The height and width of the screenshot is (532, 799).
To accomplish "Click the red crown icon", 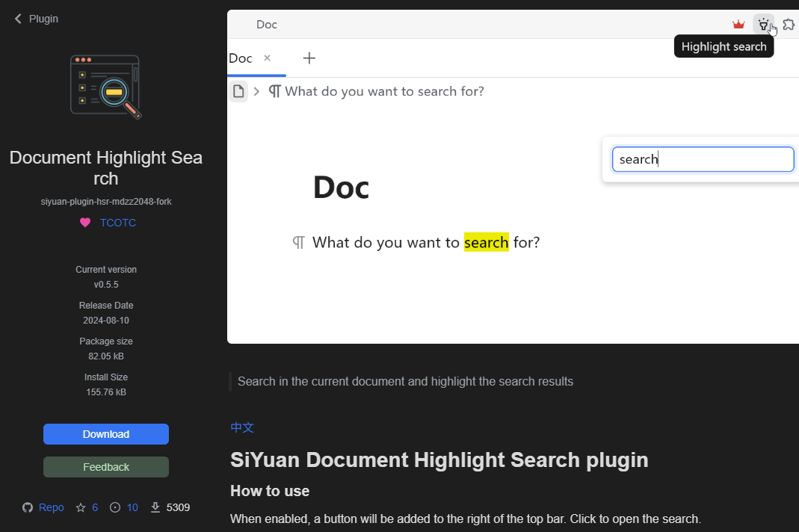I will point(738,25).
